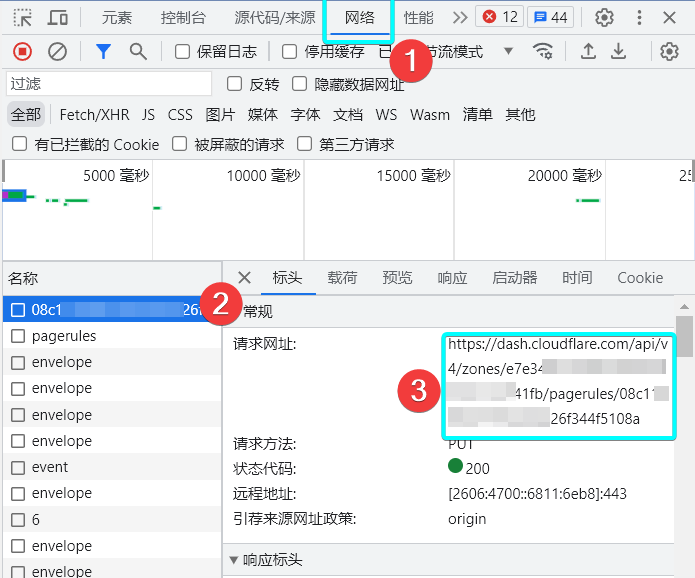Focus the 过滤 text input
Viewport: 695px width, 578px height.
click(109, 84)
